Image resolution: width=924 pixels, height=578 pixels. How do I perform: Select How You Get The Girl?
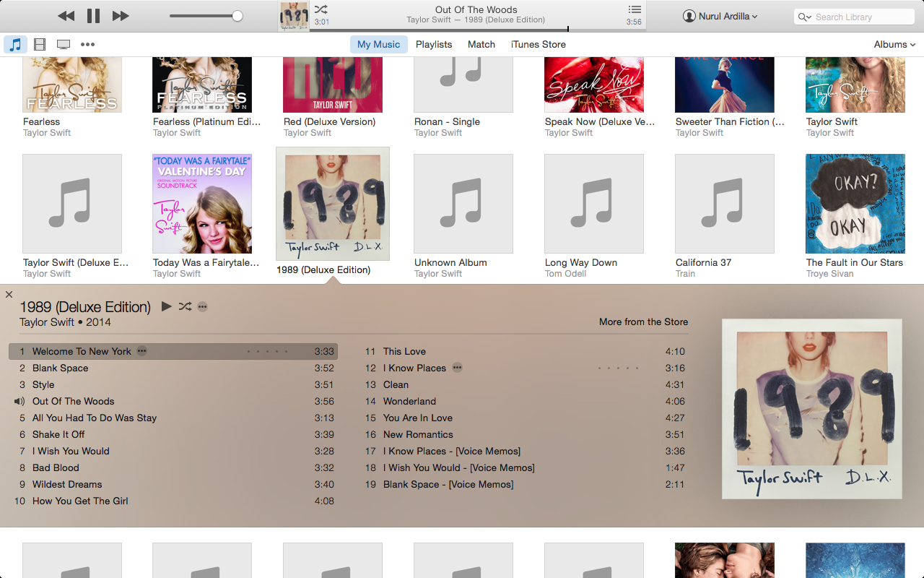(173, 501)
